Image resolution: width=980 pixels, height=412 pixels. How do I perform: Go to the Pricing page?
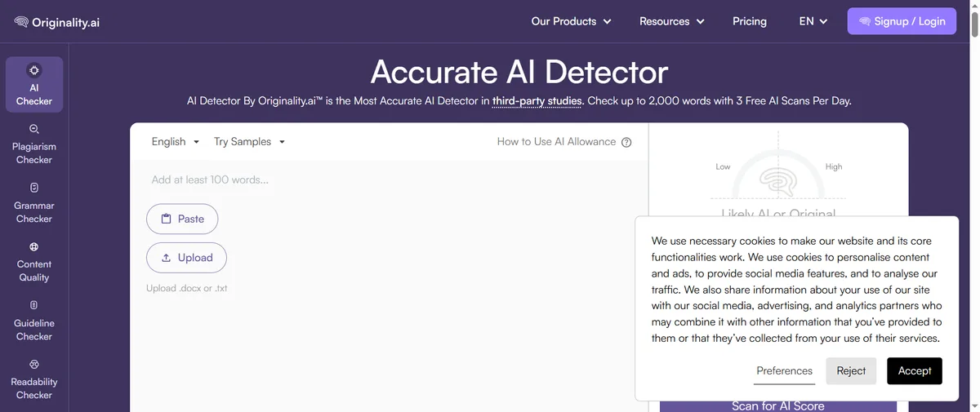coord(750,21)
